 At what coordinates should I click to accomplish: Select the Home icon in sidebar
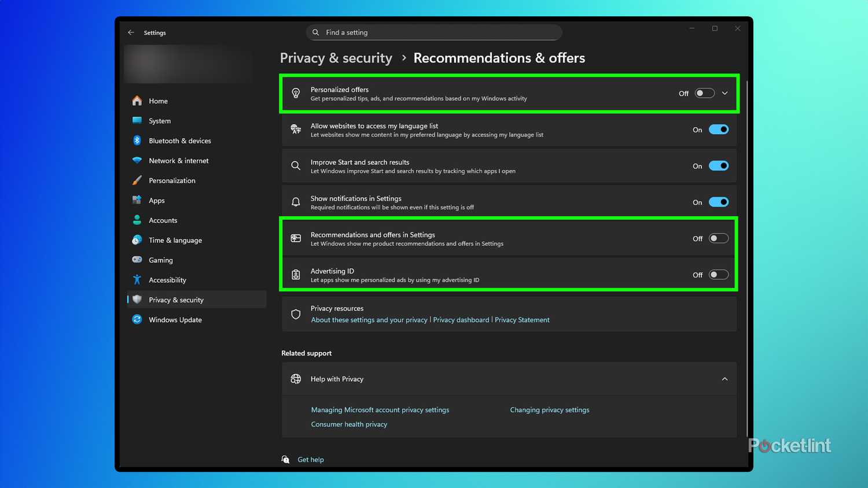(137, 101)
